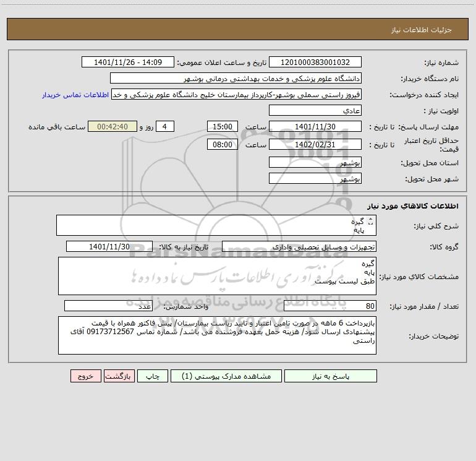Click the چاپ print button
Screen dimensions: 476x461
pyautogui.click(x=153, y=376)
